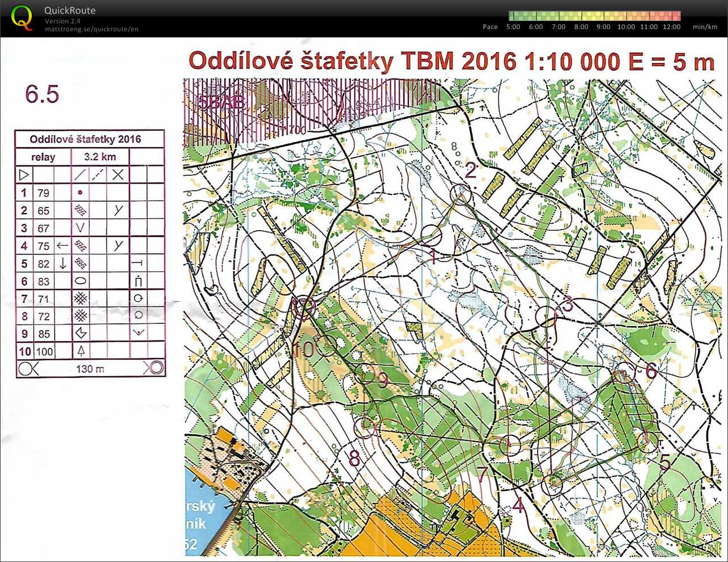Click the pace color gradient bar
The height and width of the screenshot is (562, 728).
[x=595, y=15]
